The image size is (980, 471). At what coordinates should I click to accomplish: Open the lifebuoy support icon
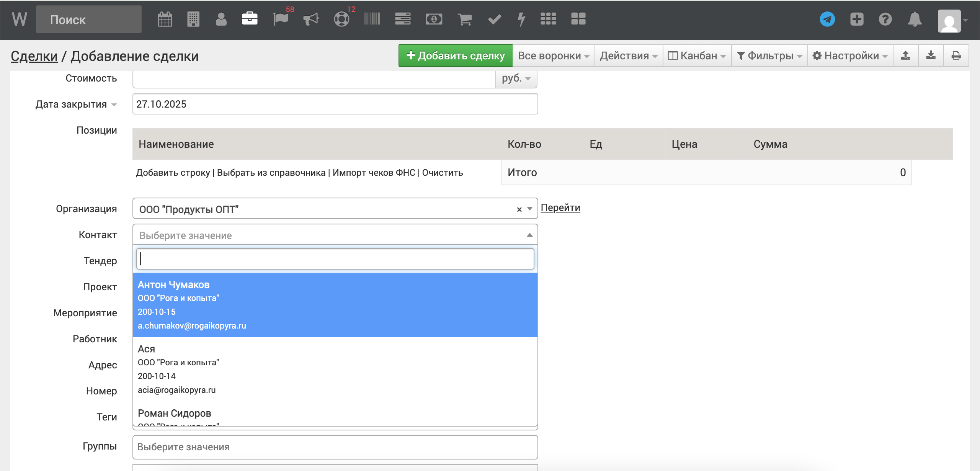pyautogui.click(x=341, y=19)
